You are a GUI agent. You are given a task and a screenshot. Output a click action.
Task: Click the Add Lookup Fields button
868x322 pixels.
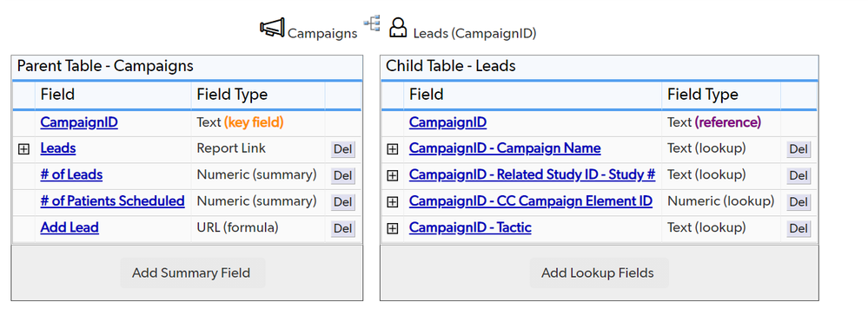pos(599,273)
